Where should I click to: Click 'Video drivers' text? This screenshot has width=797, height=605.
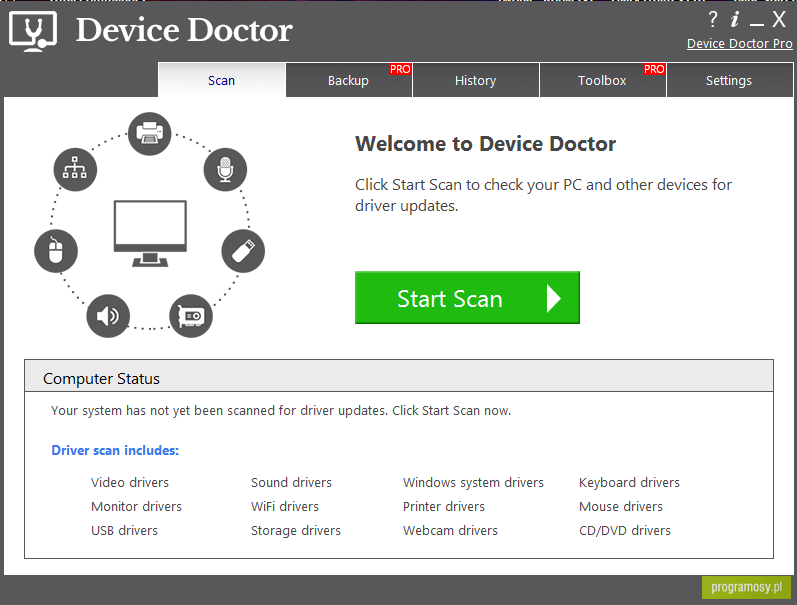(130, 482)
